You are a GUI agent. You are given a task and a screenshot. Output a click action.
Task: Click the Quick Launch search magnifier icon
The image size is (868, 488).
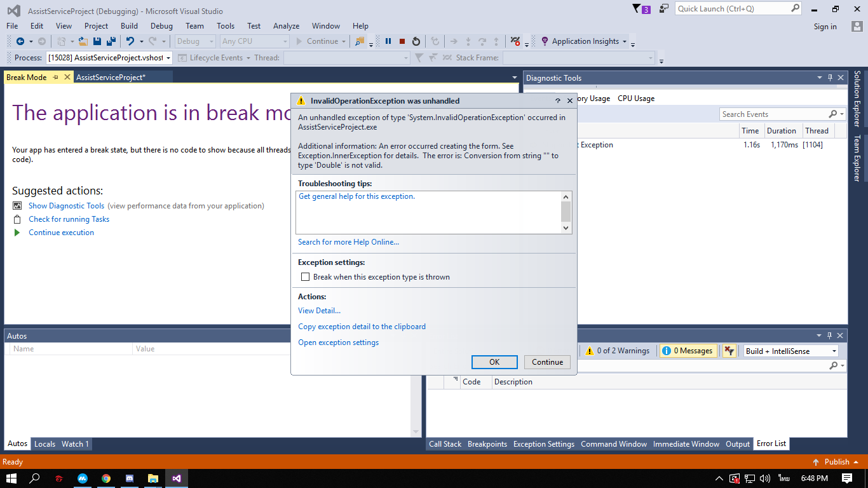[x=795, y=8]
